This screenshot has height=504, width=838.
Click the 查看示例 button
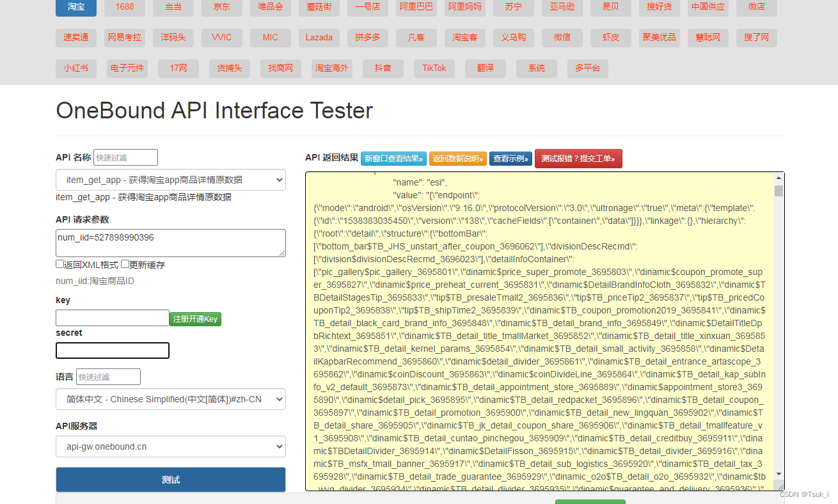pos(510,159)
